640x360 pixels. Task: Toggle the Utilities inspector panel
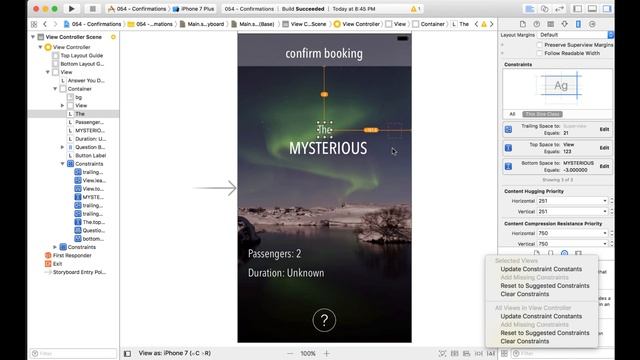[607, 9]
